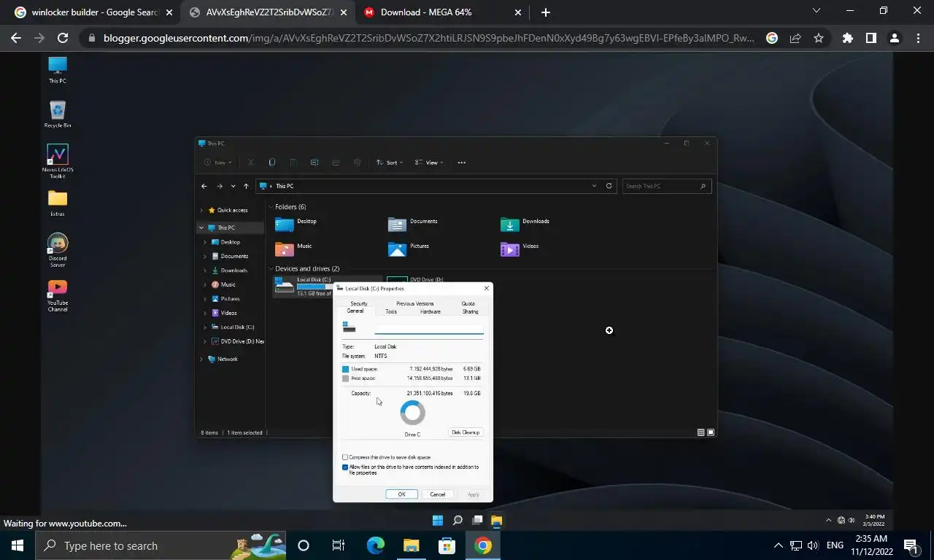
Task: Enable Compress this drive to save disk space
Action: tap(345, 457)
